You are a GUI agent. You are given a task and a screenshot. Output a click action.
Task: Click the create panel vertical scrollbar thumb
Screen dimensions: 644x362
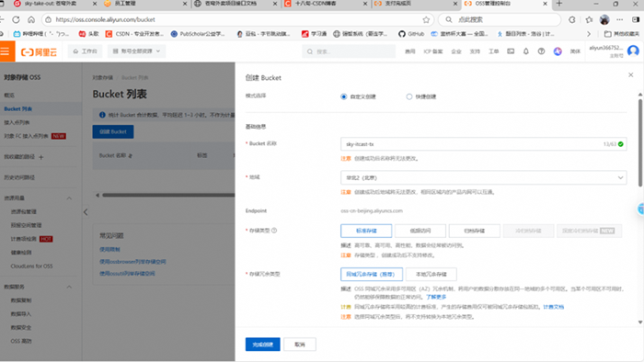pos(640,142)
